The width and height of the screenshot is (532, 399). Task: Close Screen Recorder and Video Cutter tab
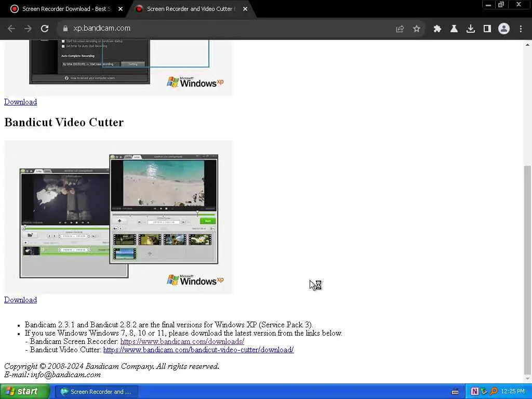[x=245, y=9]
